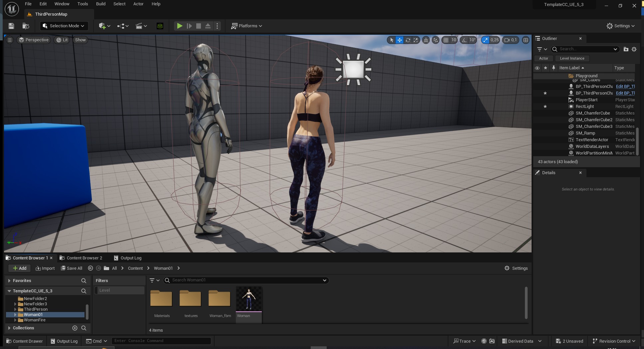Click the Save current level icon
The width and height of the screenshot is (644, 349).
click(x=11, y=26)
